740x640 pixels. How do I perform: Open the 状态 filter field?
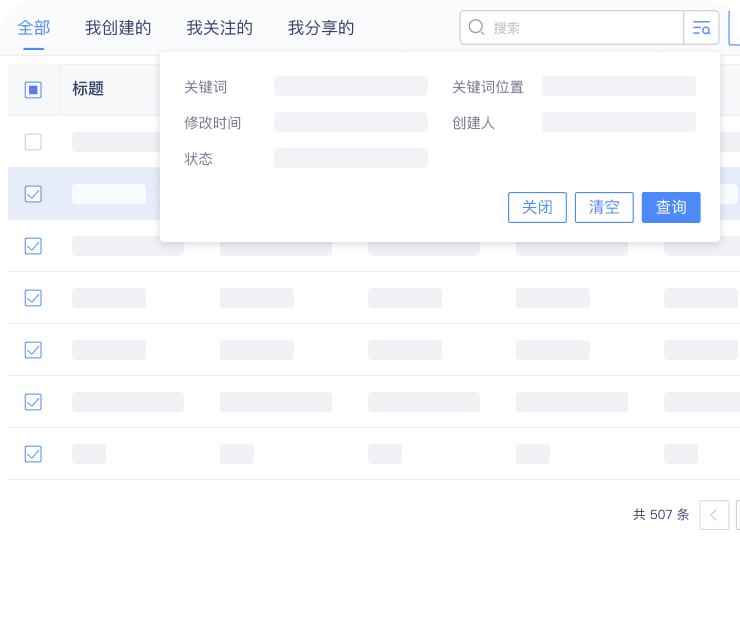coord(351,158)
